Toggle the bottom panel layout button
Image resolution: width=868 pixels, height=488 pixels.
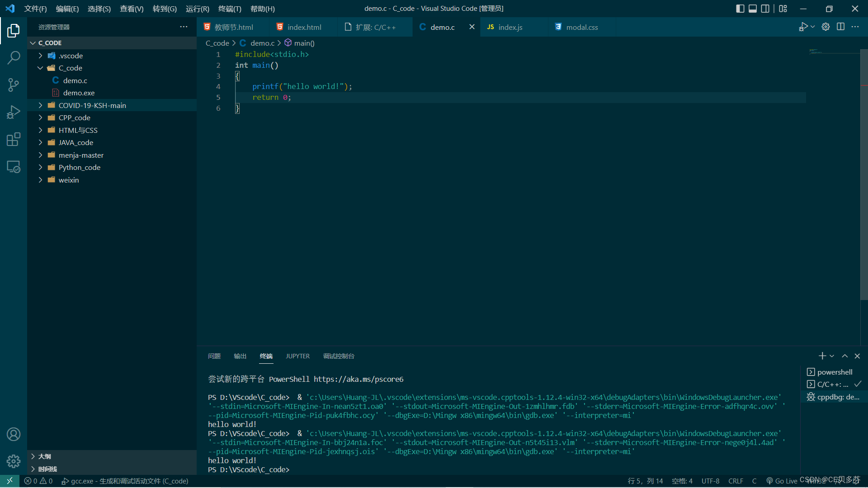(753, 9)
